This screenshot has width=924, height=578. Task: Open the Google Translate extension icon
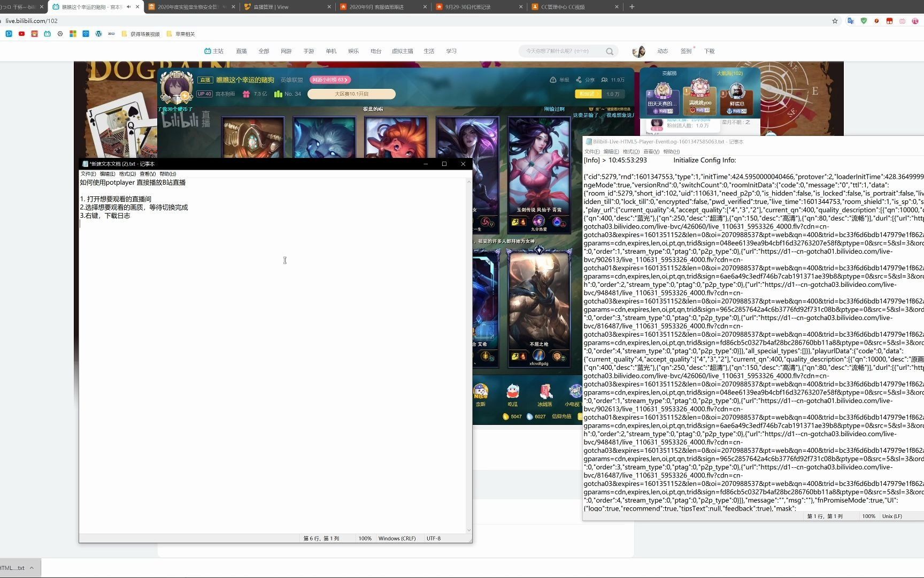pos(850,21)
